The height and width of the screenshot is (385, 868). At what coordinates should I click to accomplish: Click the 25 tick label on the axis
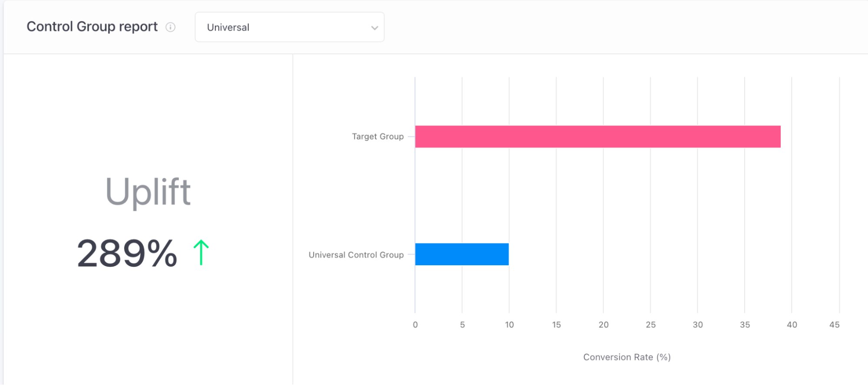pyautogui.click(x=650, y=325)
